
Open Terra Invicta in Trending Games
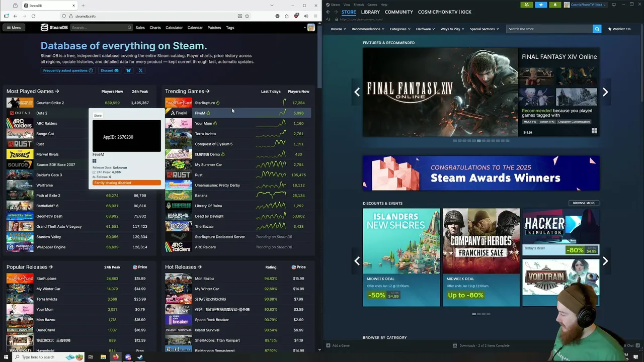[205, 134]
